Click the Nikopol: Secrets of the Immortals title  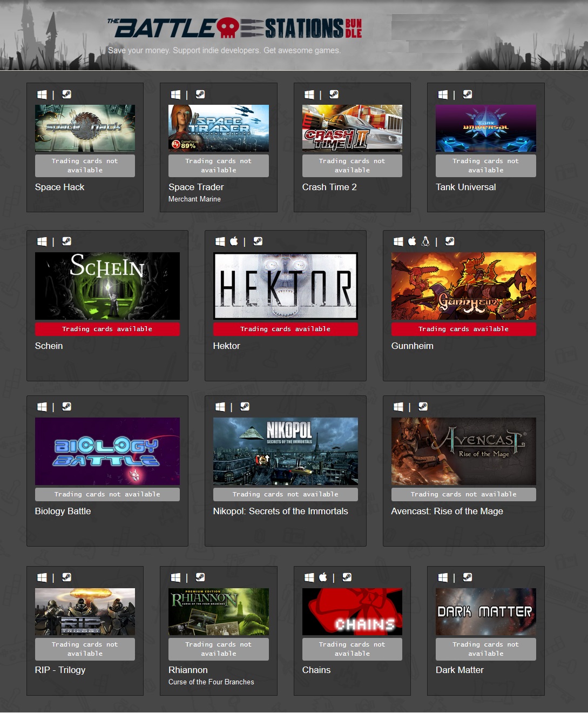tap(281, 511)
